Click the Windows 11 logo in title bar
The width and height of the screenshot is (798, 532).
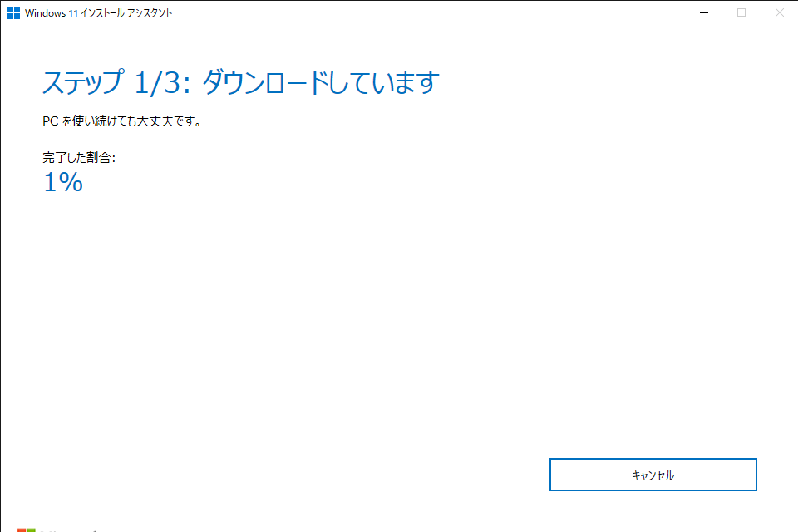click(13, 12)
